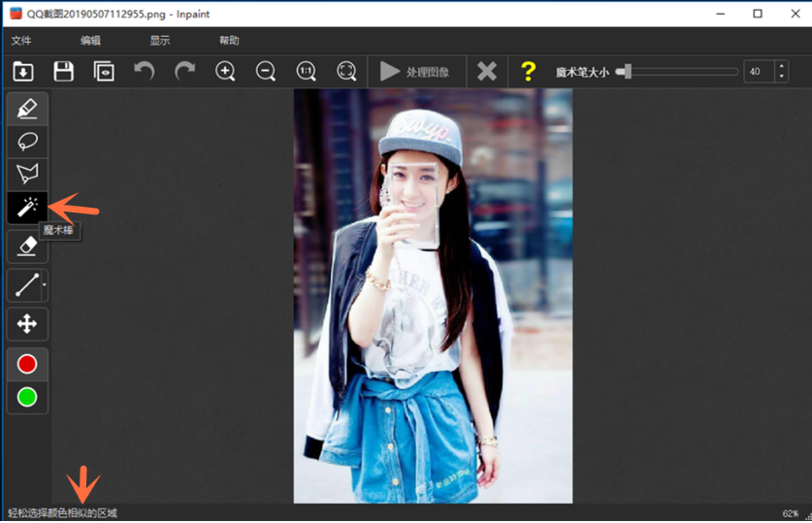Undo the last action
This screenshot has width=812, height=523.
[x=145, y=71]
